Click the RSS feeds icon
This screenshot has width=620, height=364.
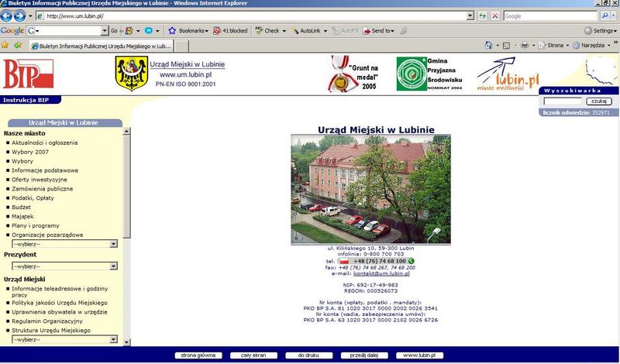pos(506,46)
